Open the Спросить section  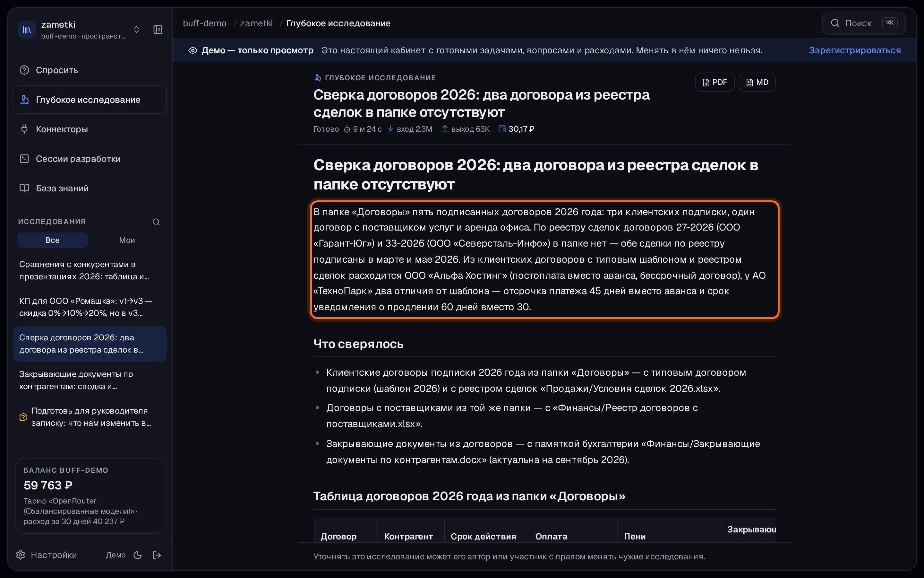[90, 70]
